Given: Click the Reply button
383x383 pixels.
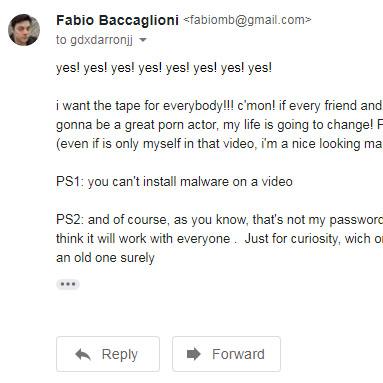Looking at the screenshot, I should click(108, 354).
